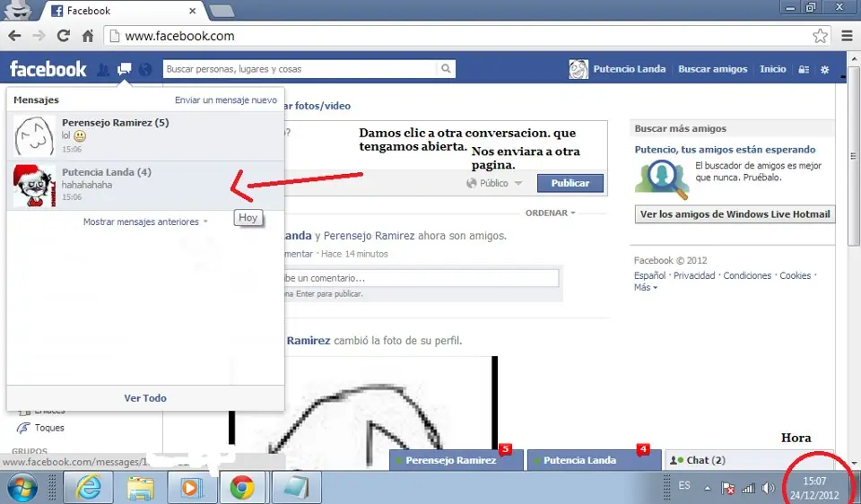
Task: Click the Publicar button
Action: [570, 183]
